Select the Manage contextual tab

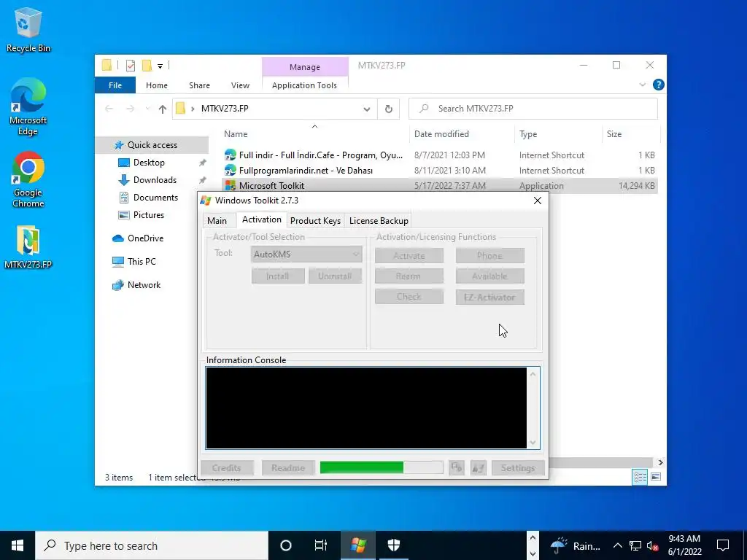pyautogui.click(x=305, y=67)
